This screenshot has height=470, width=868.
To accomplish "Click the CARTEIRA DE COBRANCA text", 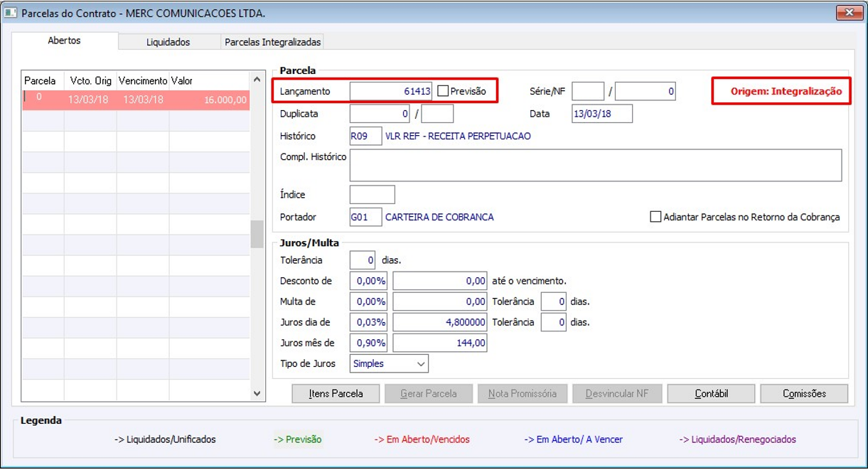I will pos(439,217).
